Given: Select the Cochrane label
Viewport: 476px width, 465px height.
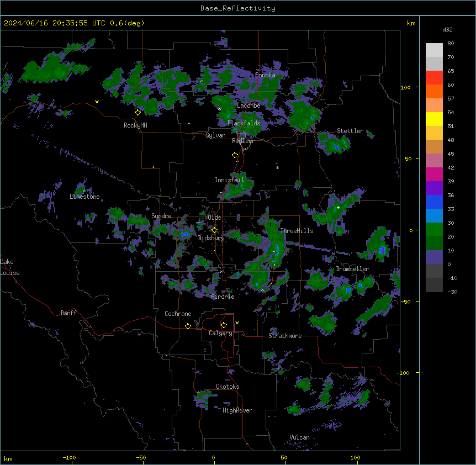Looking at the screenshot, I should [178, 314].
